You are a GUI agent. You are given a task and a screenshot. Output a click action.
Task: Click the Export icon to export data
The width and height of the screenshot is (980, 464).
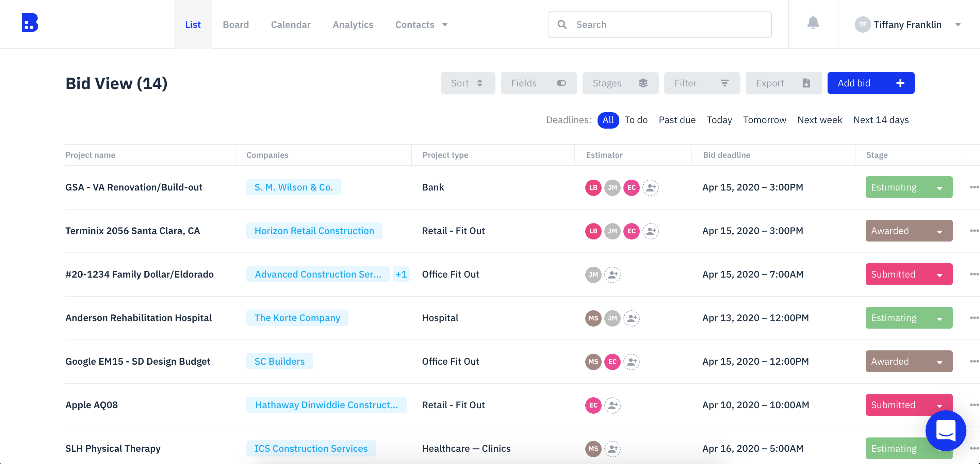click(x=806, y=83)
